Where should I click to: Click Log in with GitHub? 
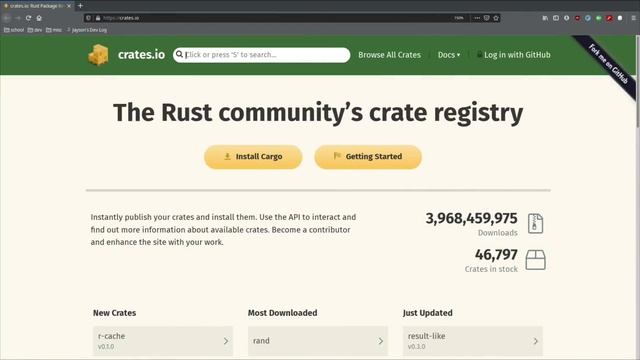[513, 55]
